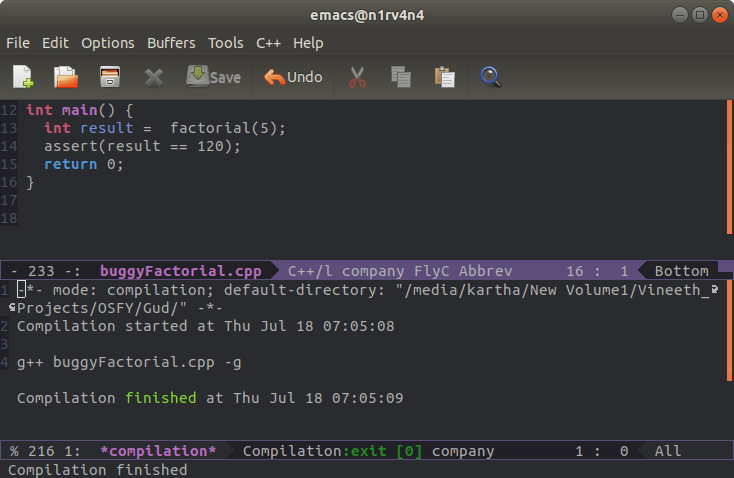Expand the Options menu

107,43
